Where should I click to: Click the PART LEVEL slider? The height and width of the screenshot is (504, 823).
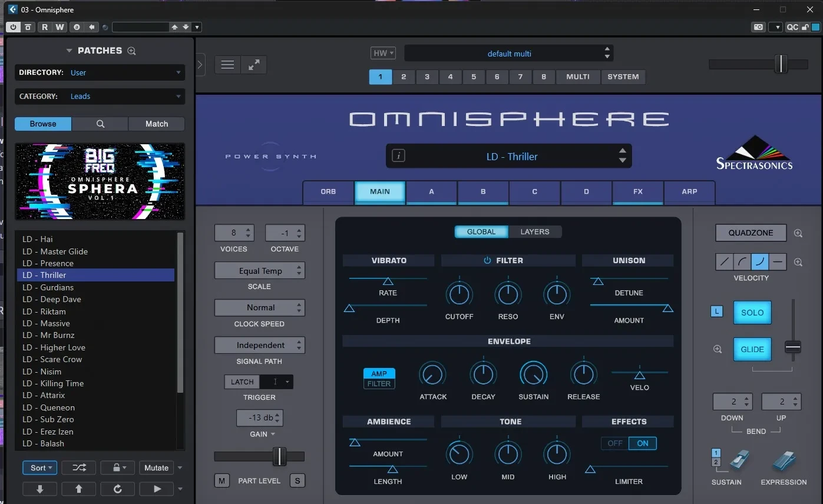pos(259,456)
